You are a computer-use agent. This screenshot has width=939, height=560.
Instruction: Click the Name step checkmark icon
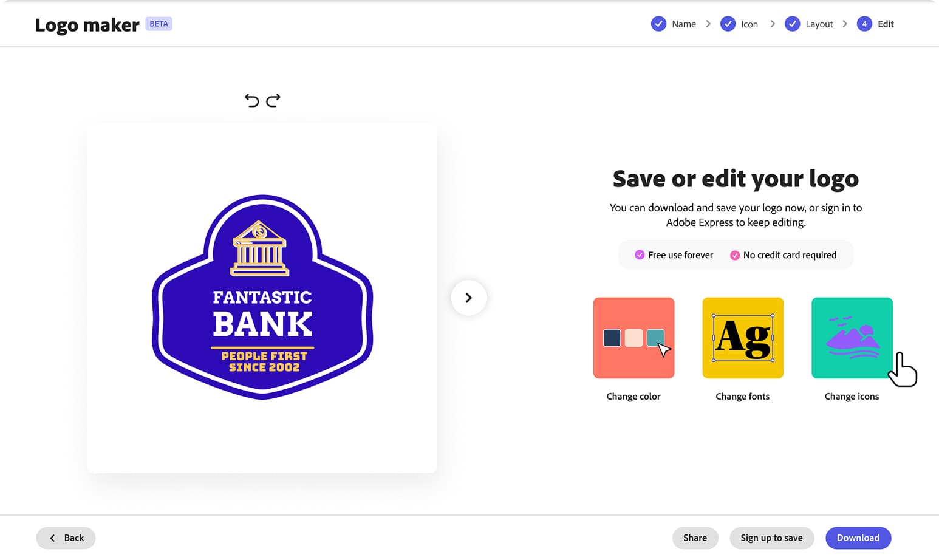[658, 24]
